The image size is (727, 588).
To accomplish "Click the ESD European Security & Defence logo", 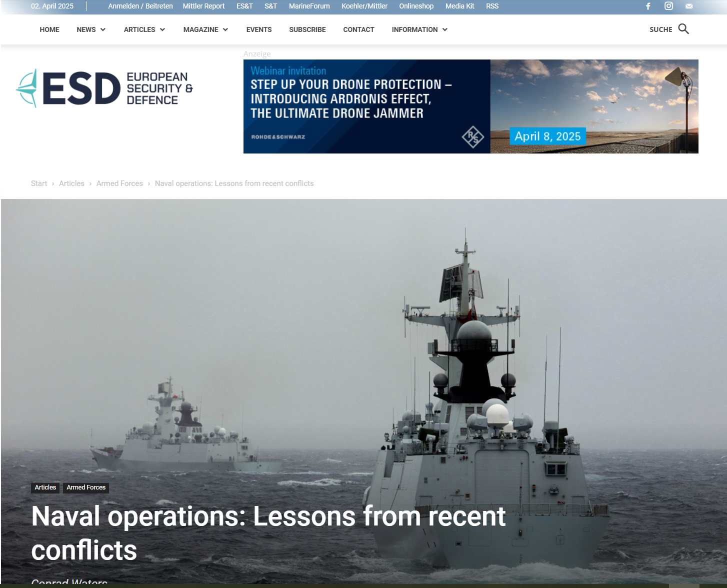I will pyautogui.click(x=104, y=88).
